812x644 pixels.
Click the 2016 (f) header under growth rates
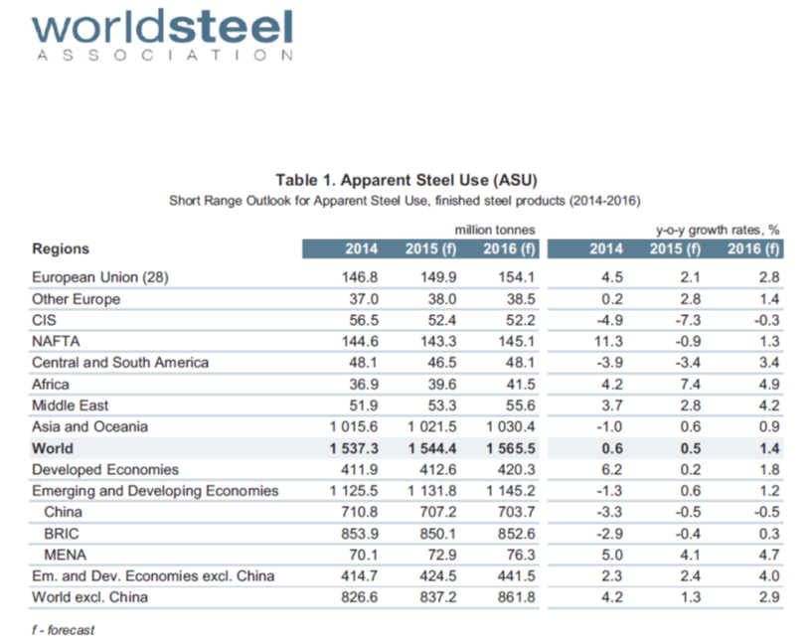click(751, 248)
